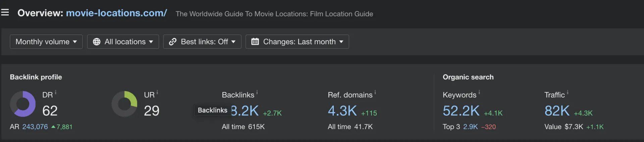This screenshot has width=644, height=142.
Task: Click the UR score 29
Action: click(152, 111)
